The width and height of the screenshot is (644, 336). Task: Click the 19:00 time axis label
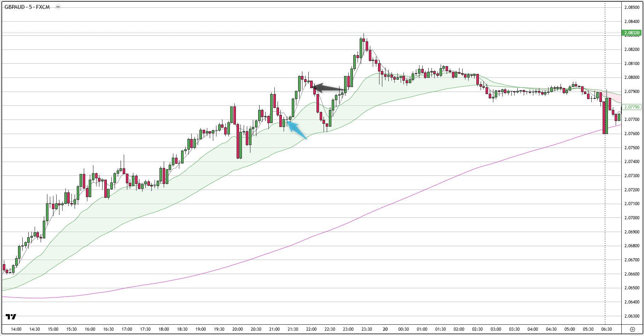(201, 329)
